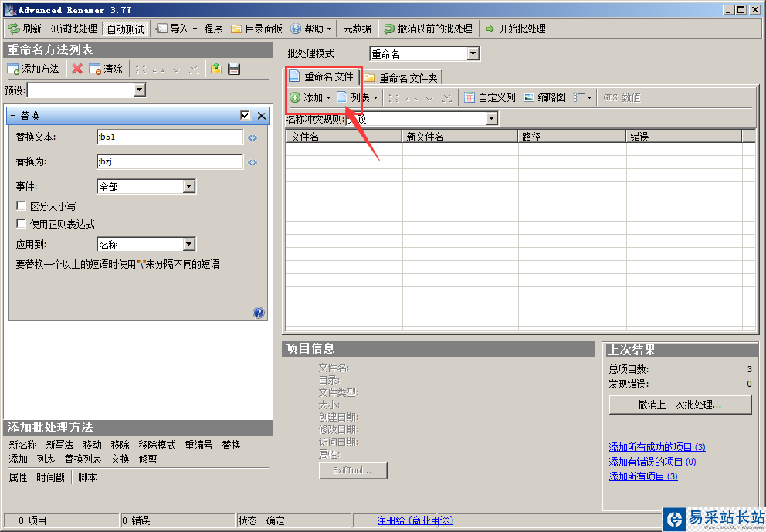Click the open methods folder icon
The width and height of the screenshot is (766, 532).
pos(216,69)
